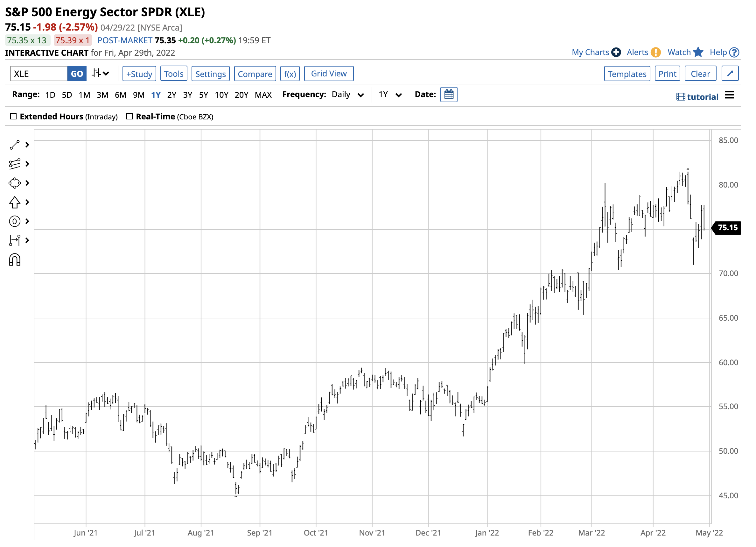Select the 5D range
756x547 pixels.
click(x=67, y=96)
